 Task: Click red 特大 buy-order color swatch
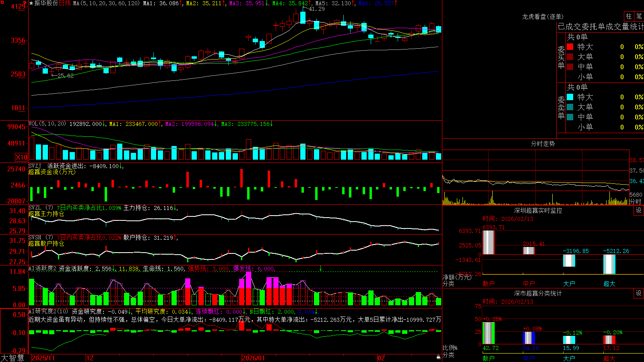[x=570, y=47]
